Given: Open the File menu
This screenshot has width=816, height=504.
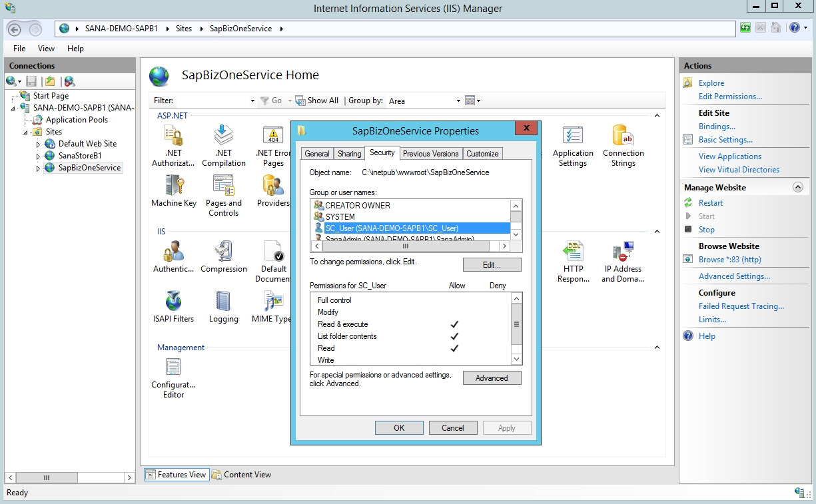Looking at the screenshot, I should (19, 49).
